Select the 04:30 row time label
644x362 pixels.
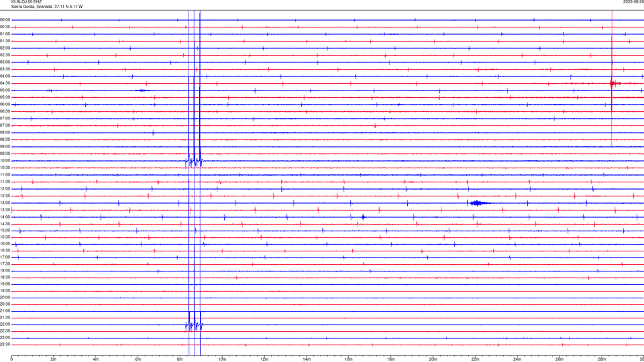(x=5, y=83)
